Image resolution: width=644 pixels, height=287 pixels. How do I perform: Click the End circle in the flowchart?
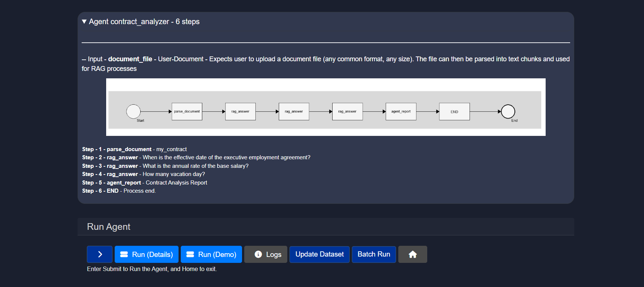pos(508,111)
